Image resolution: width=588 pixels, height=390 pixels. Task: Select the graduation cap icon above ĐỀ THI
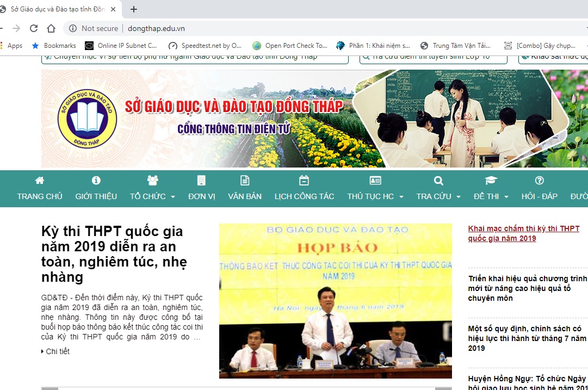tap(491, 180)
